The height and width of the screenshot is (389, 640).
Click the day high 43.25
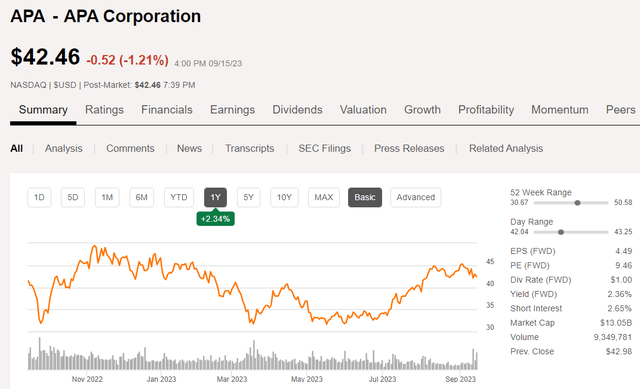[x=623, y=232]
